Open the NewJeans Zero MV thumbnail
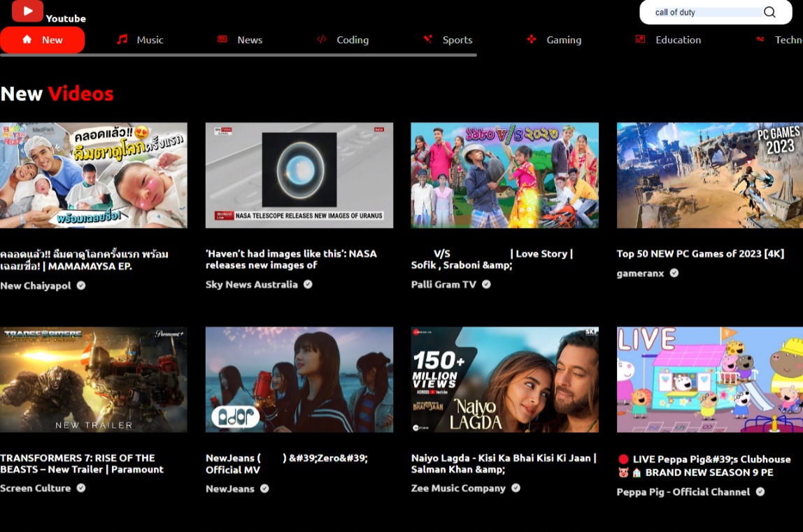803x532 pixels. click(299, 380)
